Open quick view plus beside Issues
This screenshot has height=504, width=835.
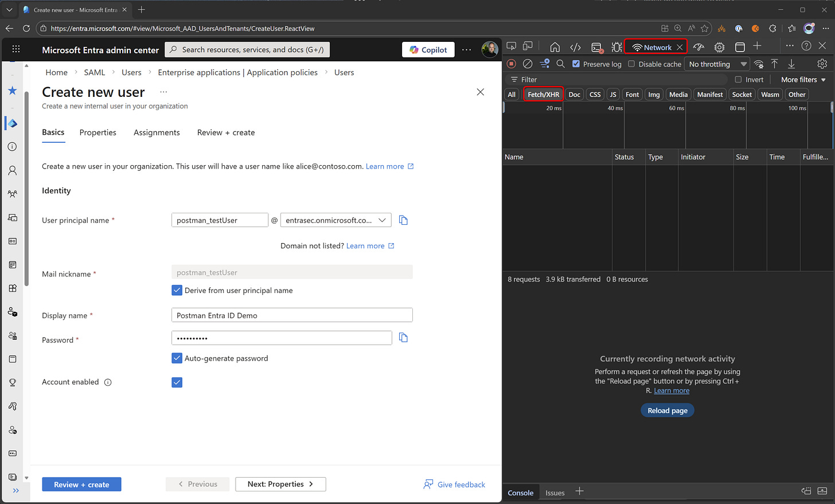[x=579, y=491]
